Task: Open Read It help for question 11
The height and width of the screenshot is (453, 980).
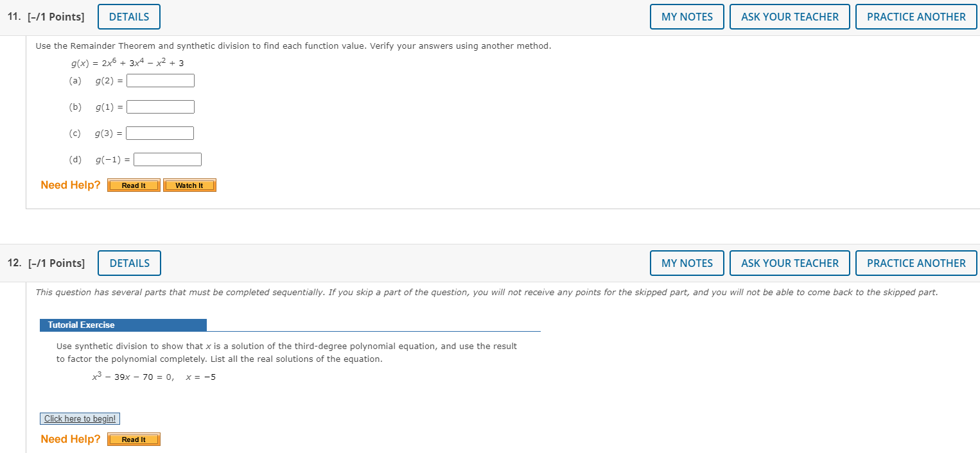Action: click(x=134, y=185)
